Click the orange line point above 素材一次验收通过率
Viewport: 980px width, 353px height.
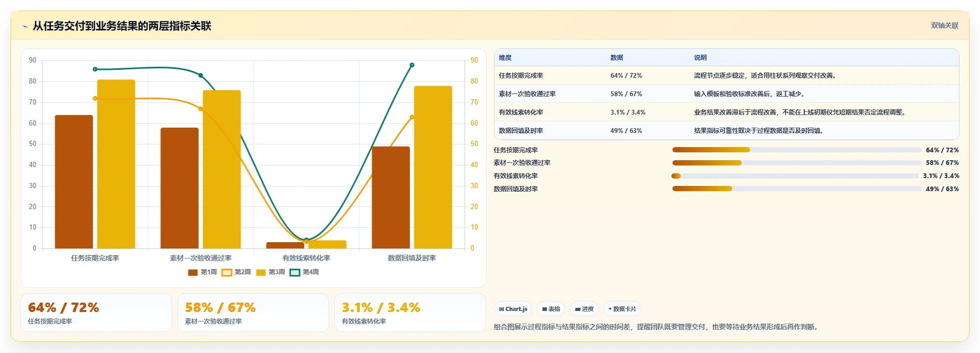point(201,109)
